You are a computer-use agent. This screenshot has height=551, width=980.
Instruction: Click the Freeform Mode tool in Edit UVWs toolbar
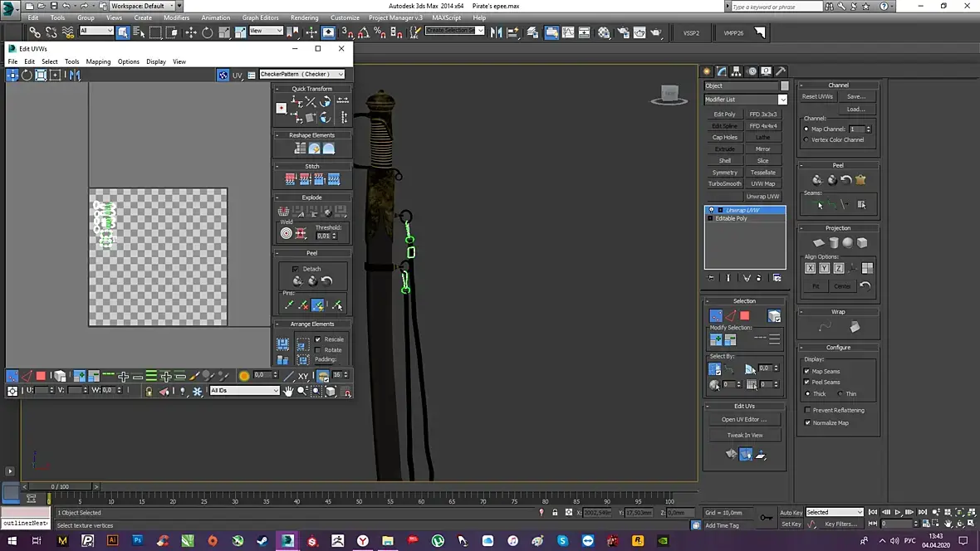tap(55, 75)
